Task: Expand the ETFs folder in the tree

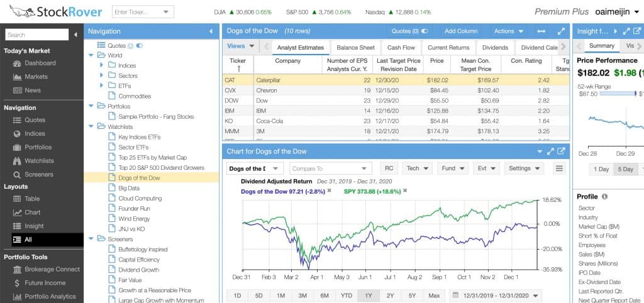Action: (101, 86)
